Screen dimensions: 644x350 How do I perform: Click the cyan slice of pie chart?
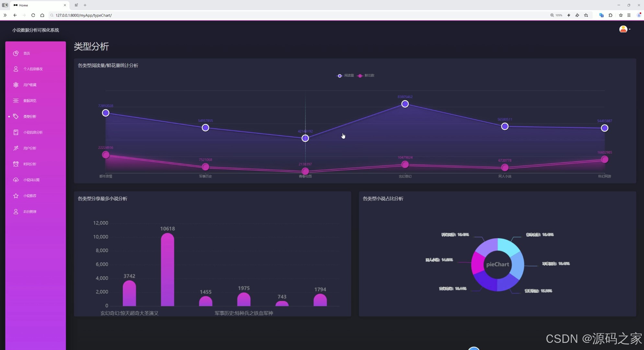[508, 246]
